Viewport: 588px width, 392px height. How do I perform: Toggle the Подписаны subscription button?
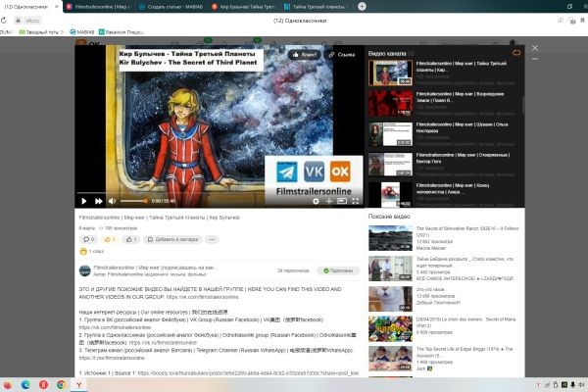tap(338, 270)
